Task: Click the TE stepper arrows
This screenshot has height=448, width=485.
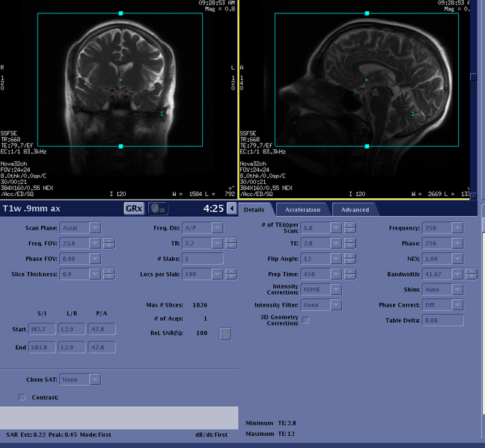Action: point(350,243)
